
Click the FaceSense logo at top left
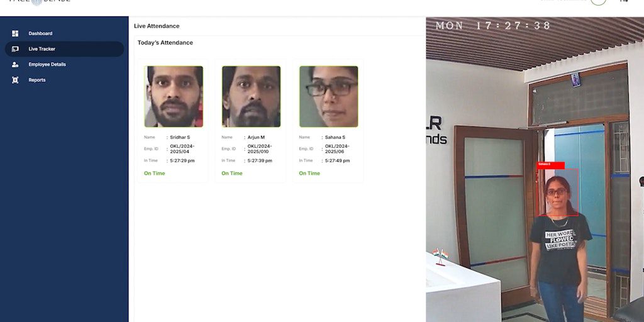39,2
